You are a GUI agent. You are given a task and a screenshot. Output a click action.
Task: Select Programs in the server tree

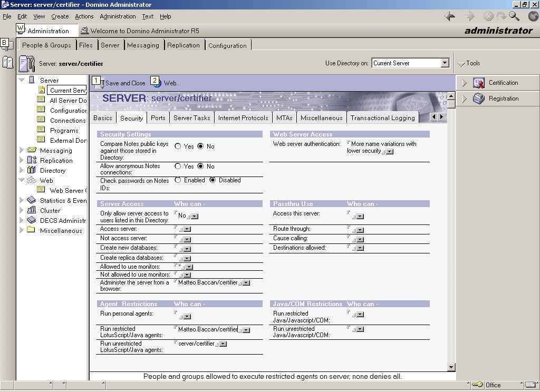[x=64, y=130]
